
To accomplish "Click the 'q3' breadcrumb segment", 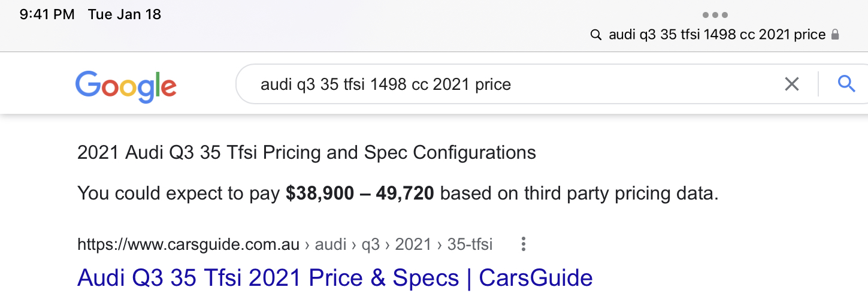I will 370,244.
